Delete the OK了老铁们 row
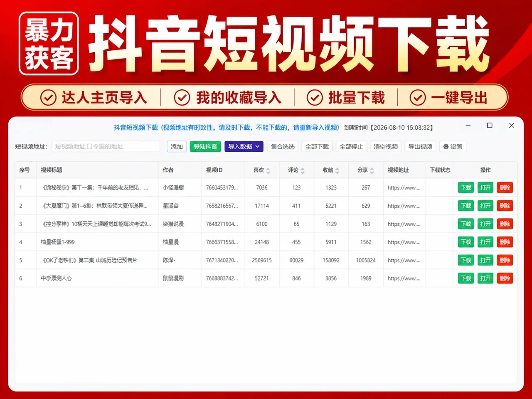This screenshot has width=532, height=399. [505, 260]
